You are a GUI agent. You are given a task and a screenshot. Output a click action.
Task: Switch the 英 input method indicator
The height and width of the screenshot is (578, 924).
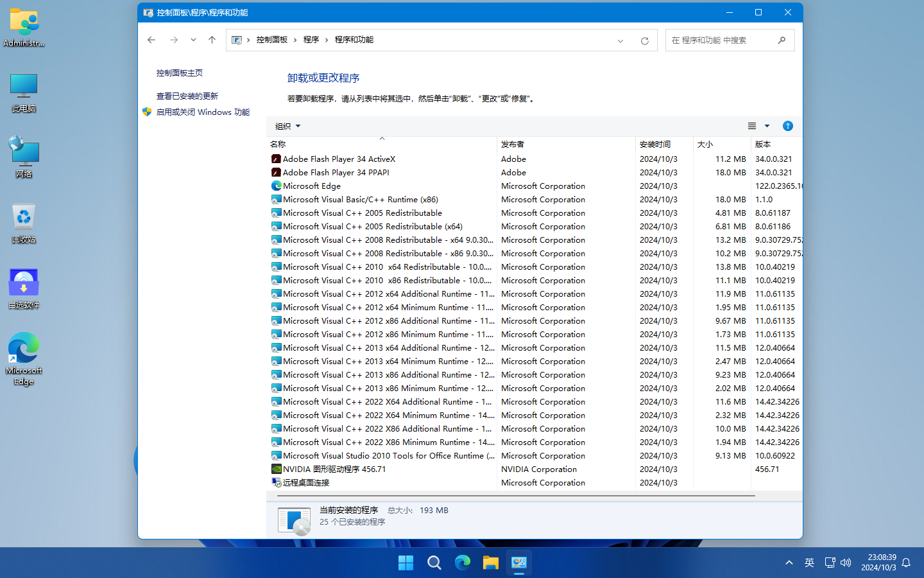[810, 563]
